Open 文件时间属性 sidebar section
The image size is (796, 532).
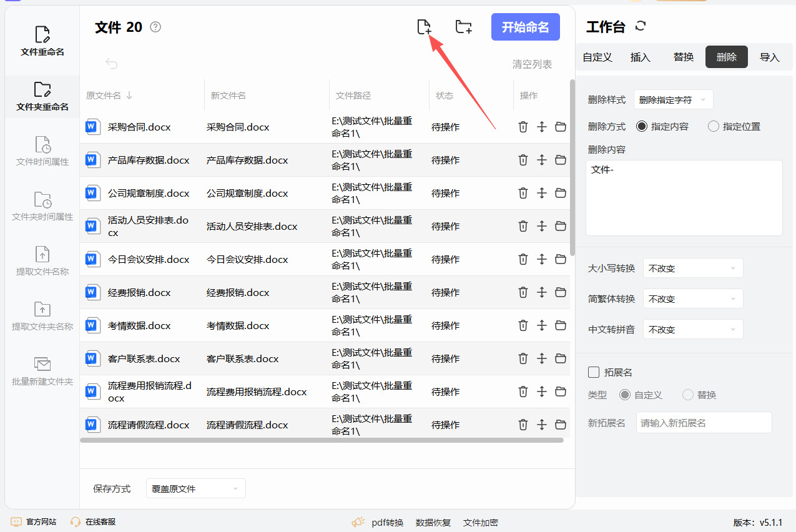tap(42, 152)
